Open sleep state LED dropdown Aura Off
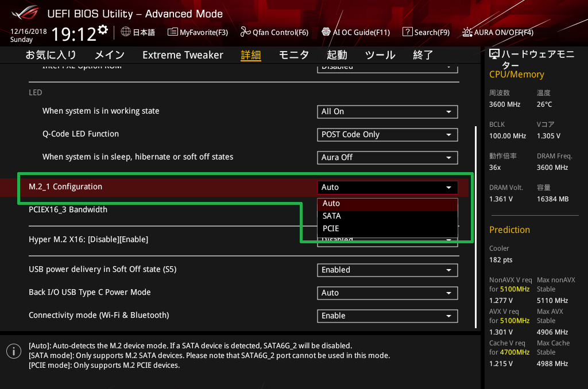The width and height of the screenshot is (588, 389). coord(388,157)
